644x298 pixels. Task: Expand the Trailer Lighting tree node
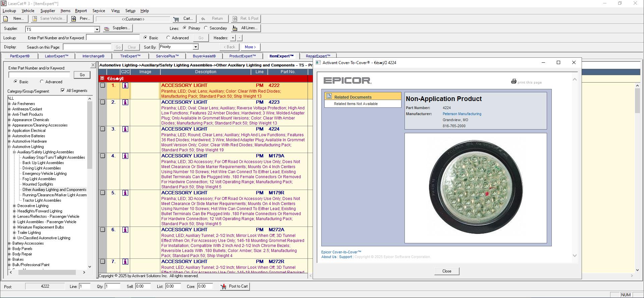pos(14,233)
